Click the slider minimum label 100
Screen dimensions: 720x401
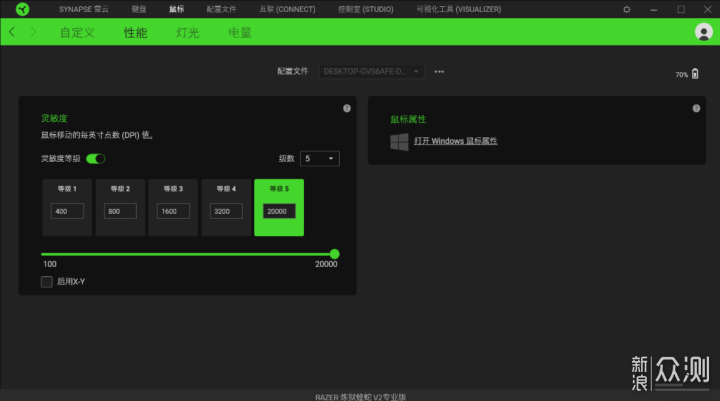(50, 264)
